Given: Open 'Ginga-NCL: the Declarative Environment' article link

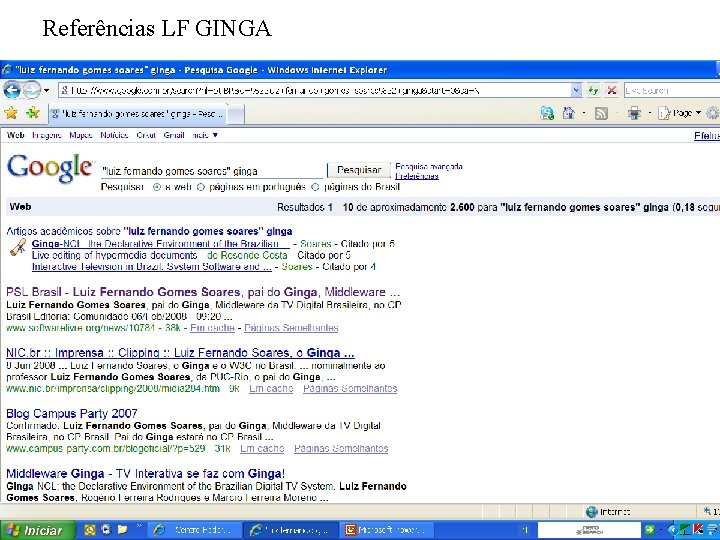Looking at the screenshot, I should (x=161, y=243).
